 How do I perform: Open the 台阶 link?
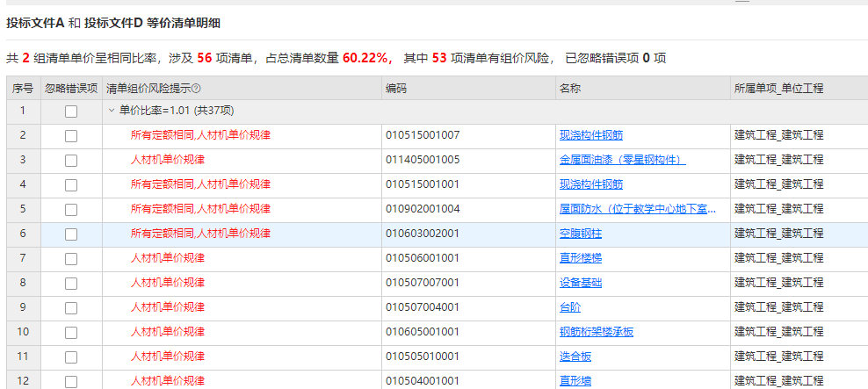point(570,307)
